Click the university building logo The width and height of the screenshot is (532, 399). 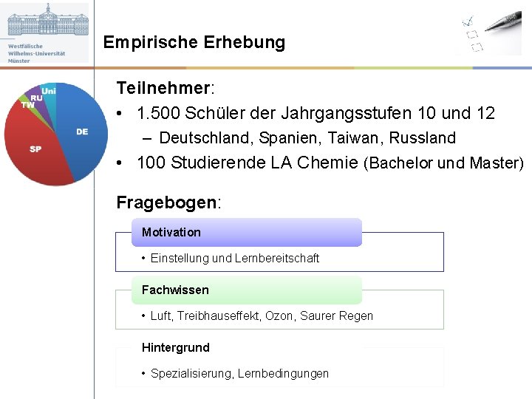(48, 21)
